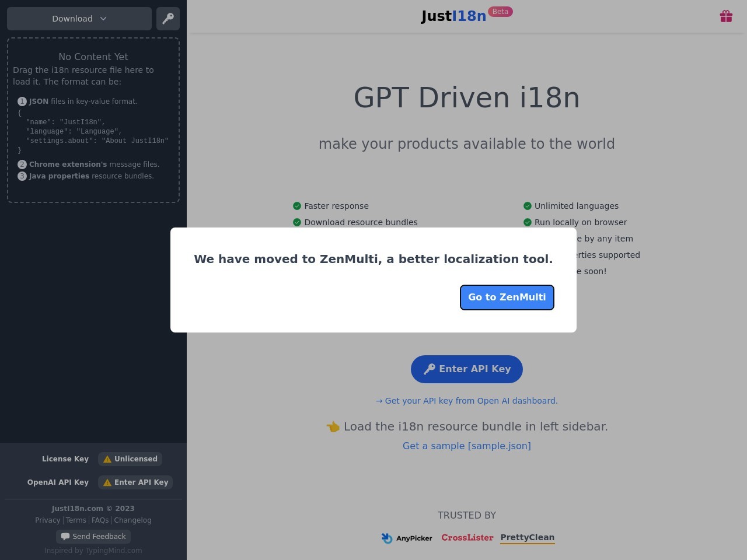Click the key icon button in sidebar
Screen dimensions: 747x560
click(168, 19)
